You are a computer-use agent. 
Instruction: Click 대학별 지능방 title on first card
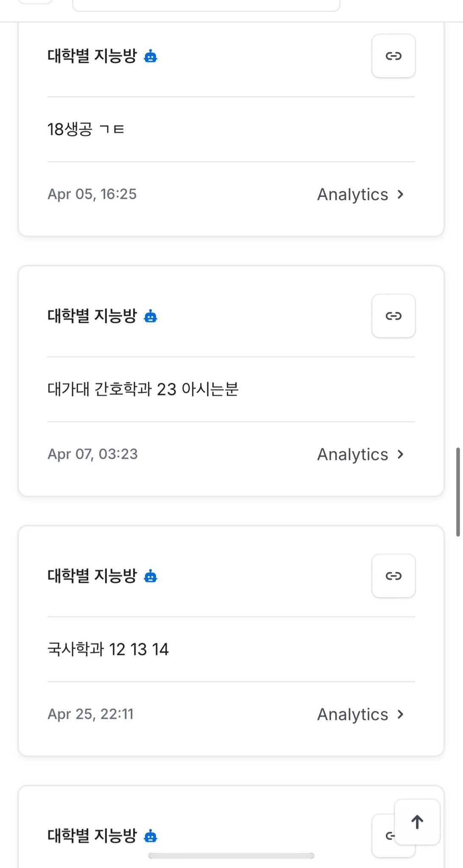click(92, 56)
